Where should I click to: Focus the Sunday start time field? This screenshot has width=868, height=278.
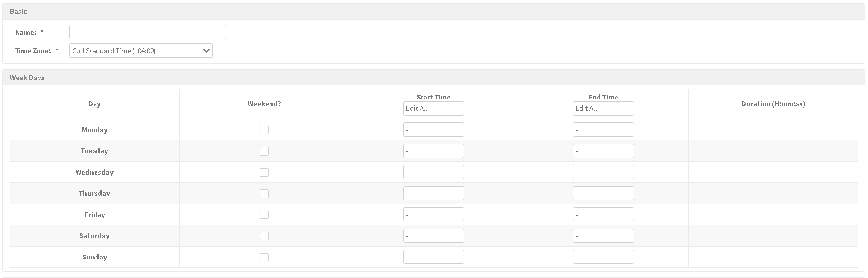click(434, 257)
